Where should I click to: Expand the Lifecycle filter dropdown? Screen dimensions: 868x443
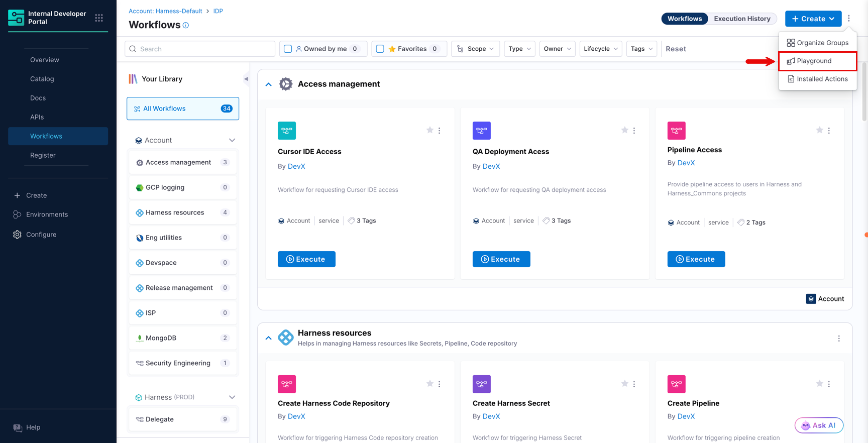(600, 49)
